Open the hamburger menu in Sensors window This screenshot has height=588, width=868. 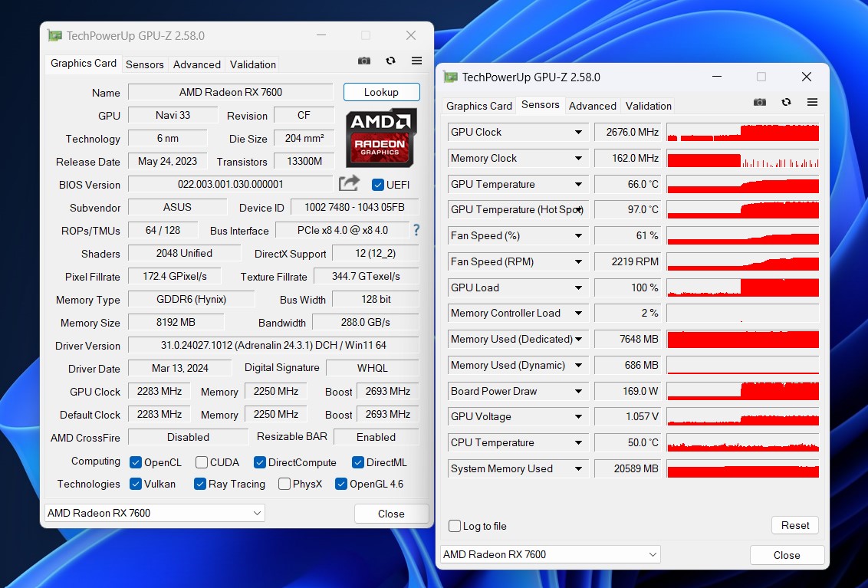point(812,103)
